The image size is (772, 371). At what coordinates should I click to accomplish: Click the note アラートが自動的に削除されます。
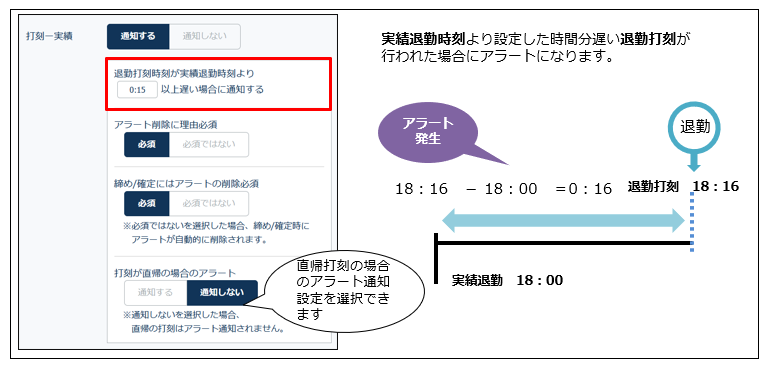199,240
